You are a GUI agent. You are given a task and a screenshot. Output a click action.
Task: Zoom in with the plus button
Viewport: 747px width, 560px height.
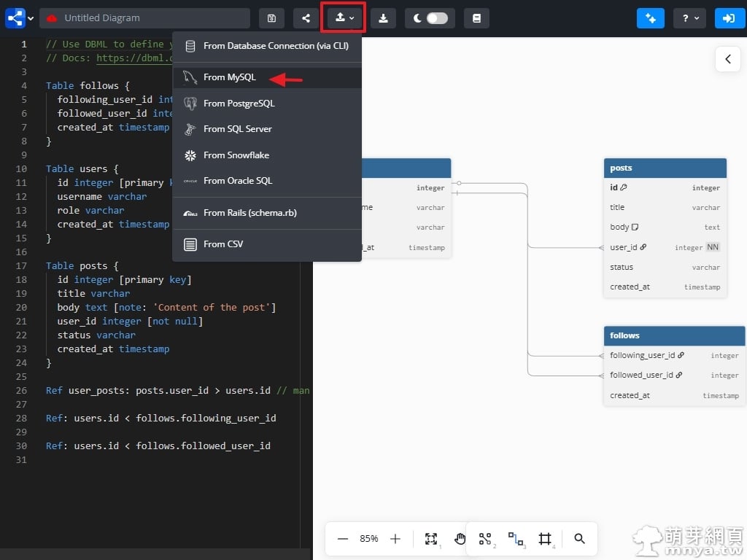point(395,539)
